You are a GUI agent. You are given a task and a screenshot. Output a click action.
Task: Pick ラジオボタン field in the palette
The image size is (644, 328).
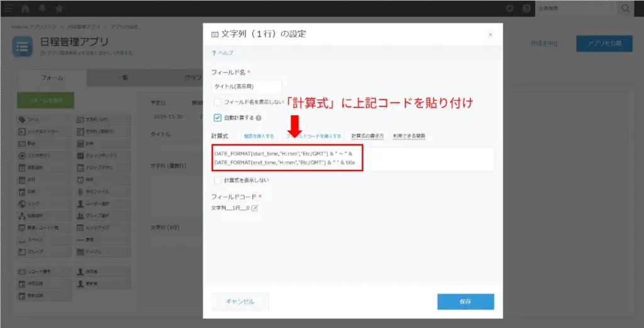coord(45,156)
